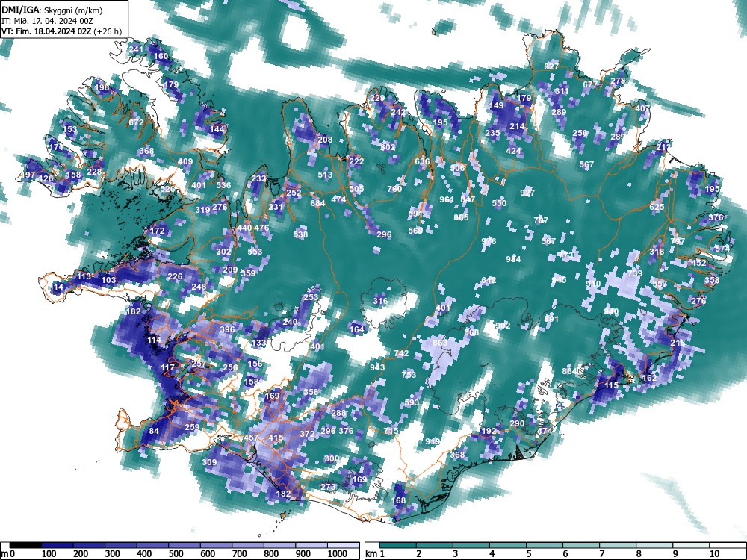Click the value '103' on the map
The image size is (747, 560).
[108, 280]
